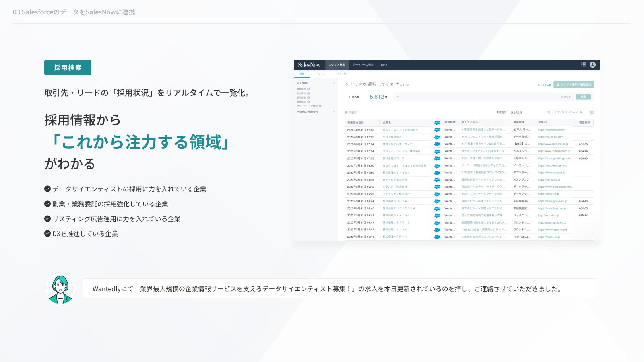Screen dimensions: 644x362
Task: Click the 企業HP column header
Action: tap(543, 122)
